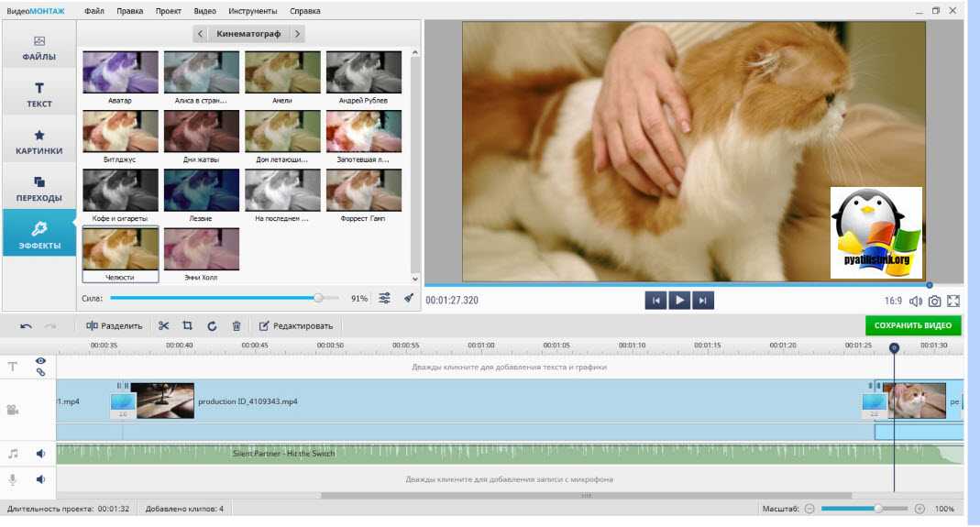This screenshot has height=527, width=980.
Task: Select the crop tool icon
Action: coord(187,325)
